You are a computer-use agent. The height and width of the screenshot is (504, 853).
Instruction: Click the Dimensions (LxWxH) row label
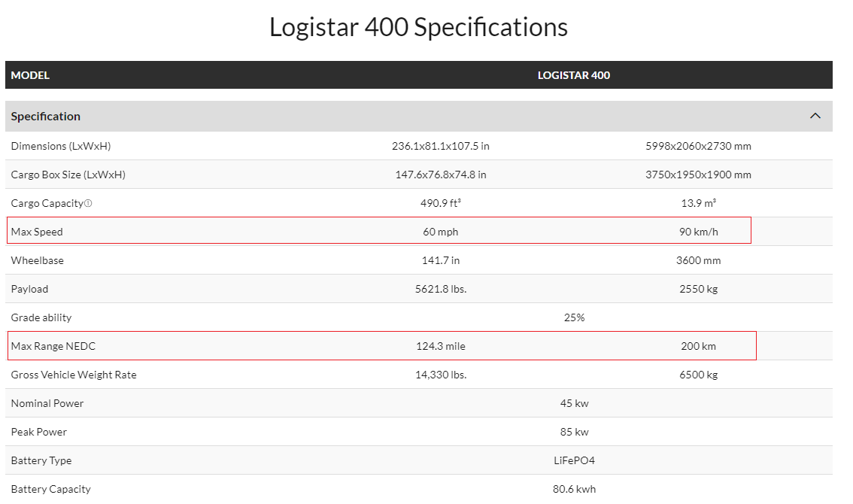[61, 146]
